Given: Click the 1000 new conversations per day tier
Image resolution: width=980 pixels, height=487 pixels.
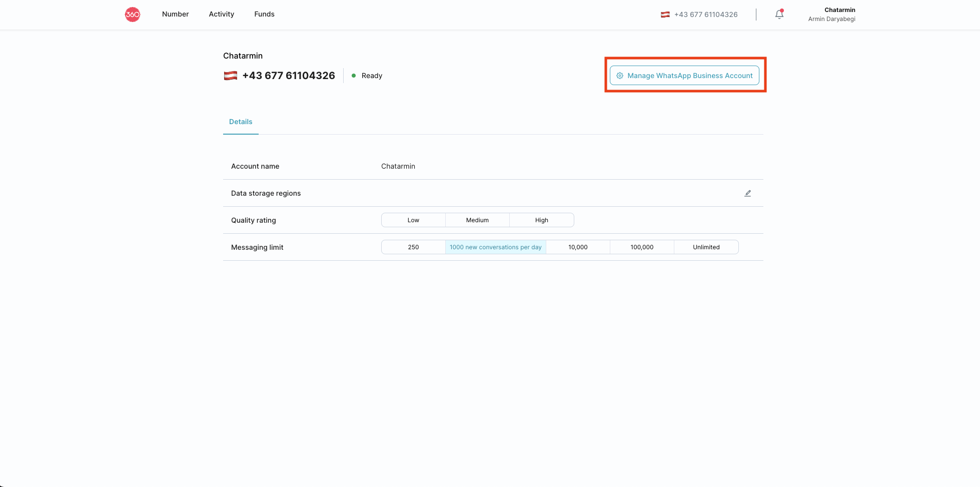Looking at the screenshot, I should click(x=495, y=247).
